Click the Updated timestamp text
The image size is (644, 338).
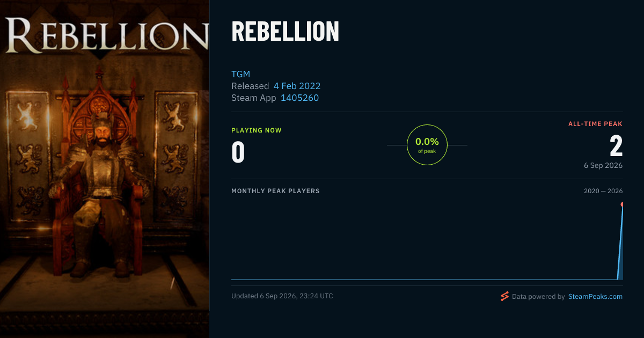(x=282, y=296)
